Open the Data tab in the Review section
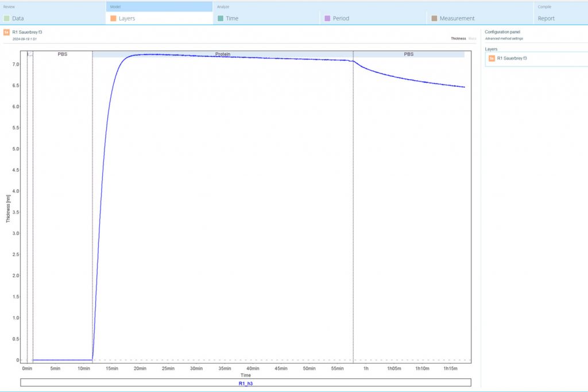 tap(18, 18)
